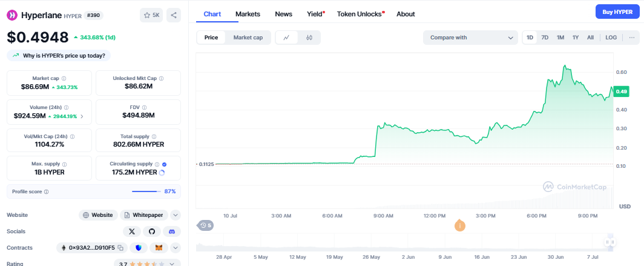Open the Website link button
The height and width of the screenshot is (266, 644).
click(x=98, y=215)
